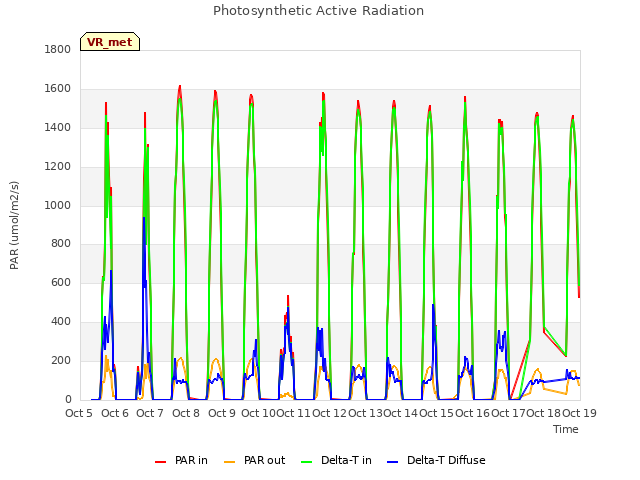Screen dimensions: 640x480
Task: Select the Delta-T Diffuse legend label
Action: pos(446,460)
